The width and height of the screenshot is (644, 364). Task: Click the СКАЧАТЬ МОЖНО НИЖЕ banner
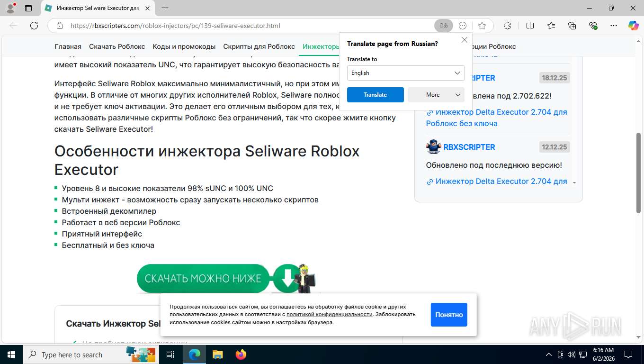[226, 279]
